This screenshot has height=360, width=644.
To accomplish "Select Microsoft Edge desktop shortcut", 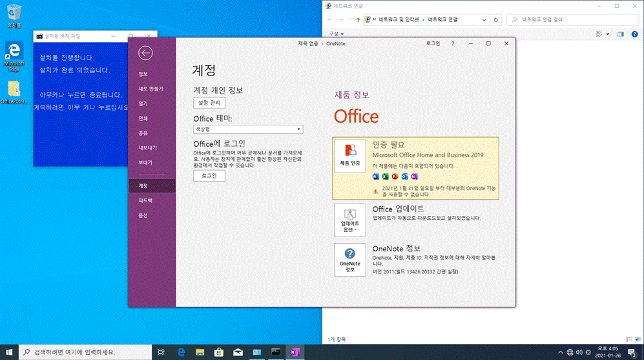I will (x=14, y=57).
